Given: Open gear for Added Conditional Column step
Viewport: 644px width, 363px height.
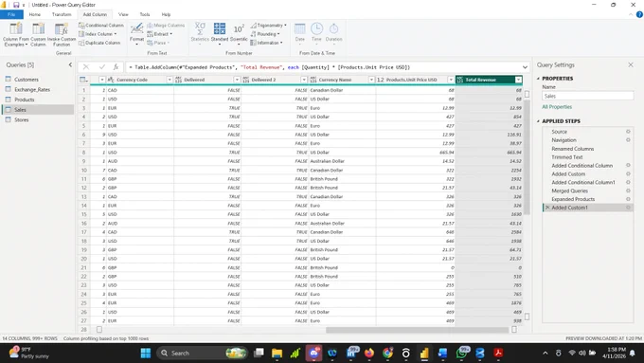Looking at the screenshot, I should pos(628,165).
